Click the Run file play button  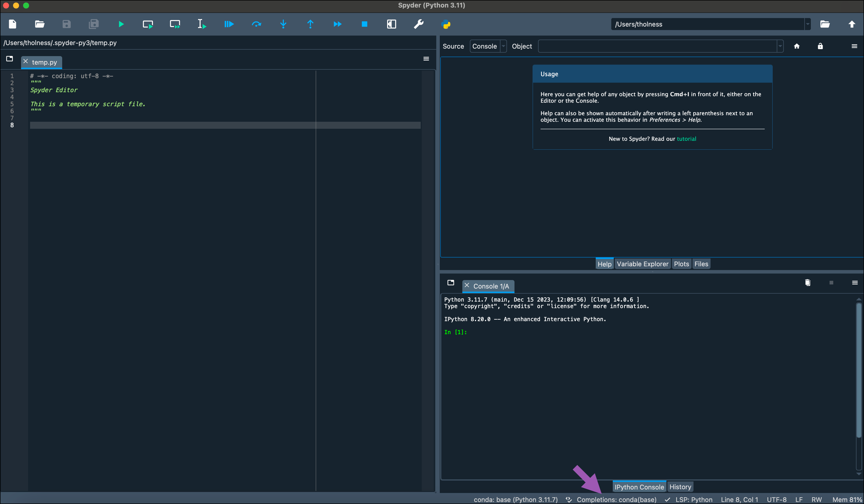pos(121,24)
